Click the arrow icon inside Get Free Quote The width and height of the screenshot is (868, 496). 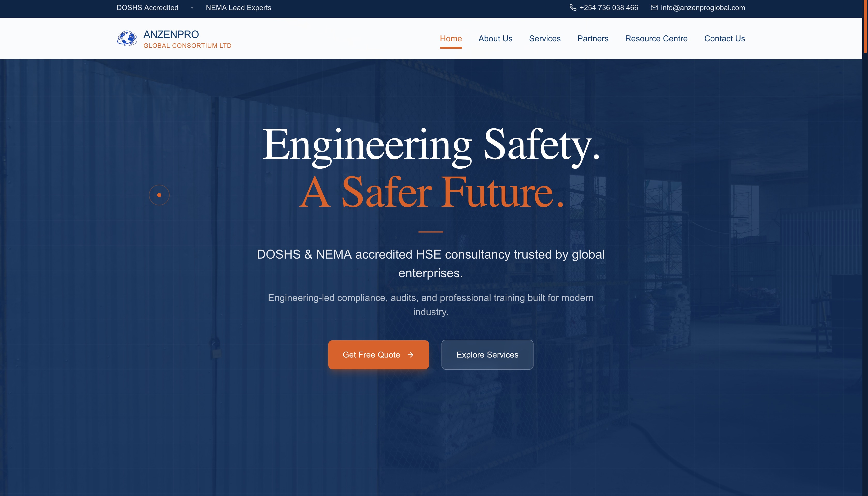[410, 355]
